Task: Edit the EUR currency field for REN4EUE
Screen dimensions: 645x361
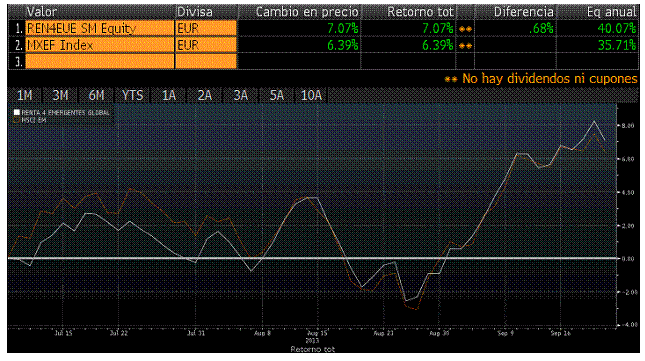Action: click(x=206, y=28)
